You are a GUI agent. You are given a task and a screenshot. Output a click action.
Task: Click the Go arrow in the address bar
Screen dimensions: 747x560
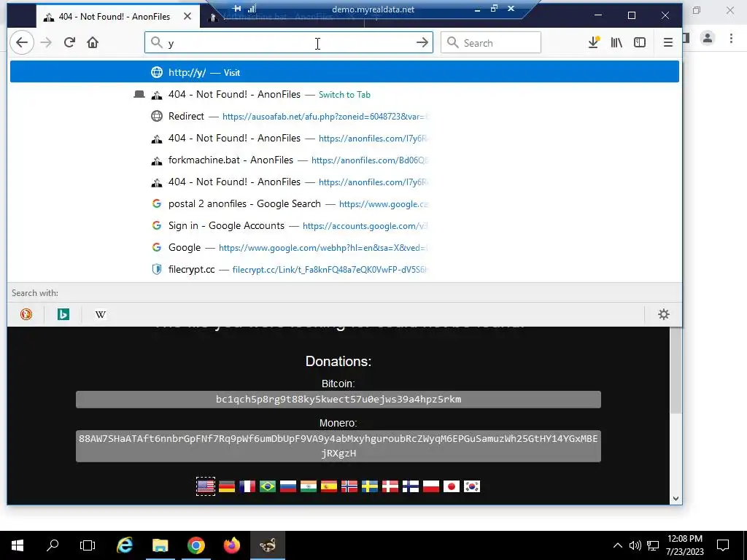click(422, 43)
